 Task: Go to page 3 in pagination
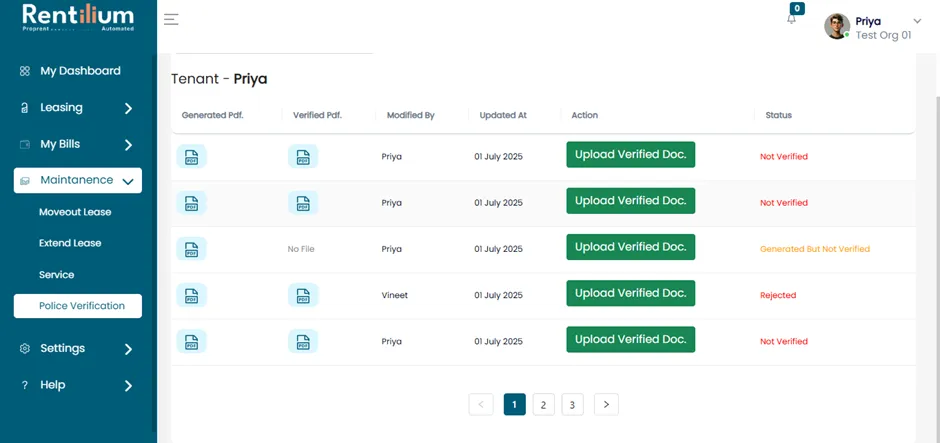click(573, 405)
